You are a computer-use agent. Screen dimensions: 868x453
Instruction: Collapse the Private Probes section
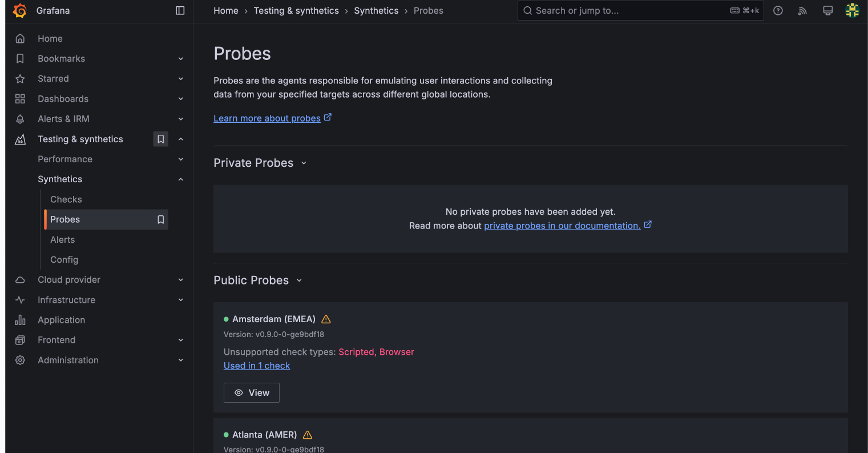point(304,163)
